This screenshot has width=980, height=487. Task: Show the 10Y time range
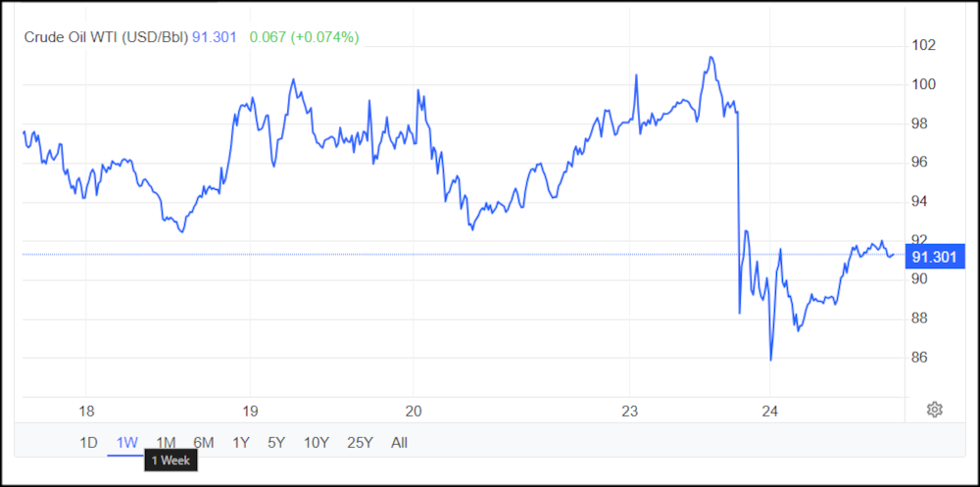click(x=316, y=443)
